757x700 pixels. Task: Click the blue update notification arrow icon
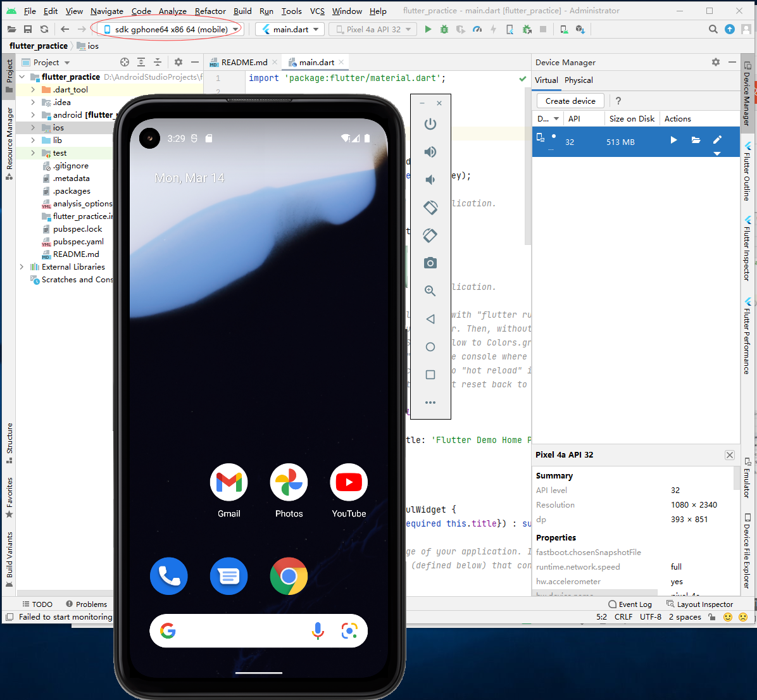tap(730, 30)
